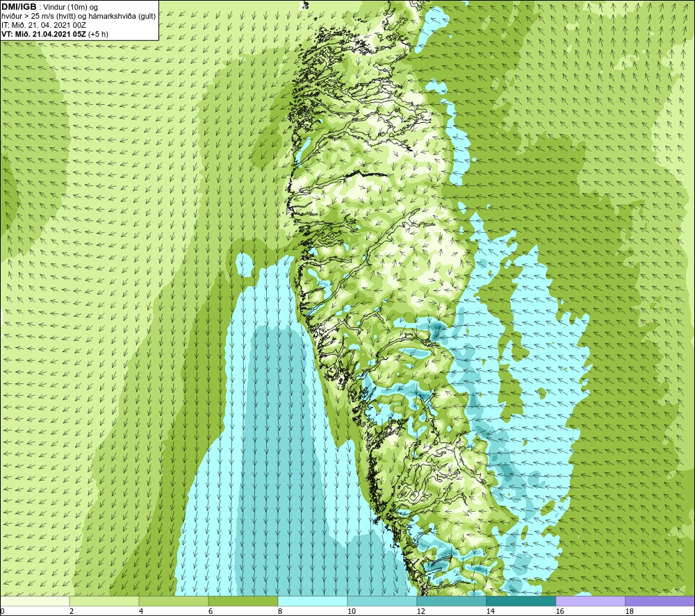Screen dimensions: 695x616
Task: Click the legend scale label 6
Action: point(211,612)
